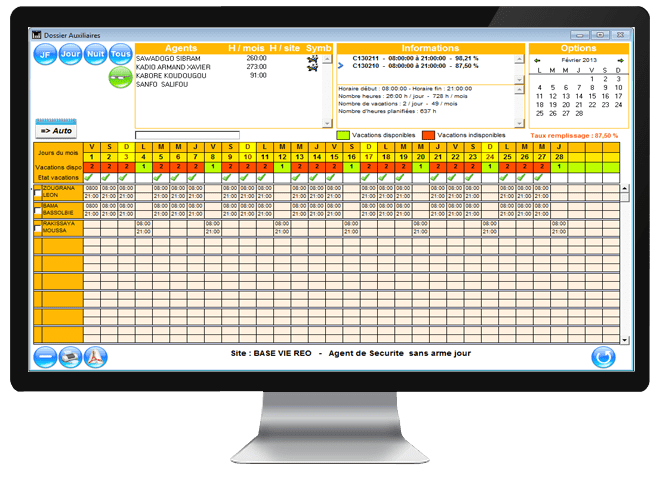The image size is (661, 481).
Task: Click the blue refresh arrow button
Action: point(603,357)
